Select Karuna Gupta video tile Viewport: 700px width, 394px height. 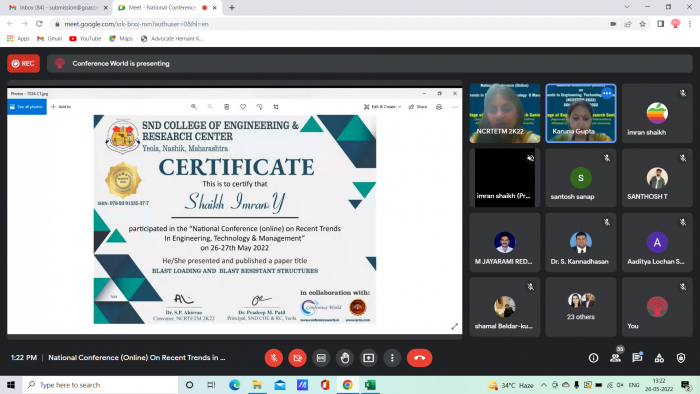coord(580,113)
